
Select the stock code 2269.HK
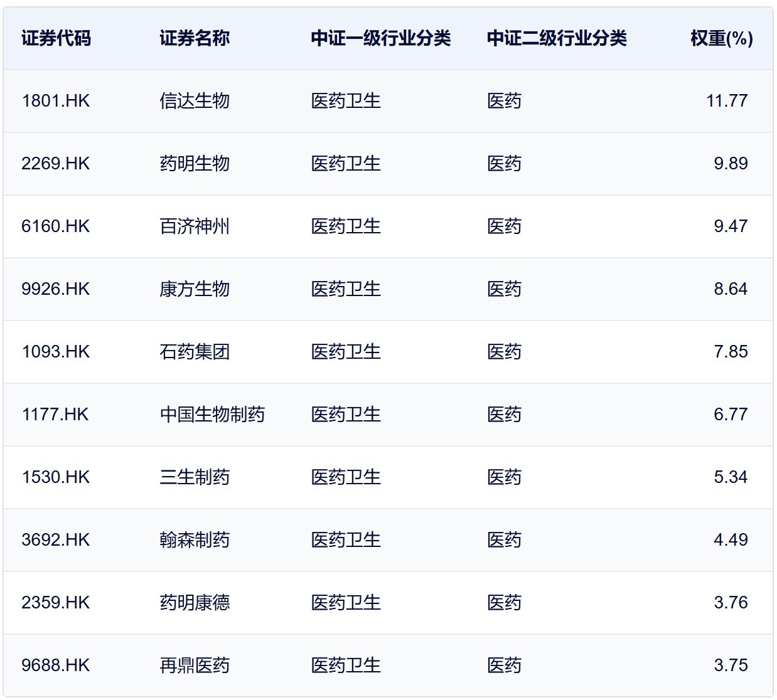[55, 164]
